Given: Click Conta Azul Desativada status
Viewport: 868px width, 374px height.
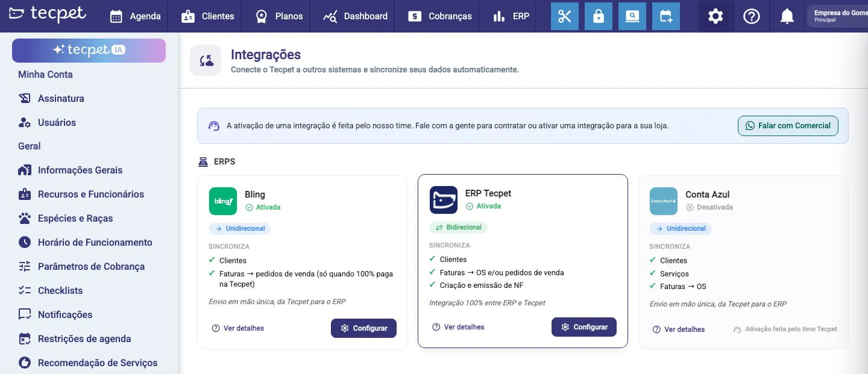Looking at the screenshot, I should pos(709,207).
